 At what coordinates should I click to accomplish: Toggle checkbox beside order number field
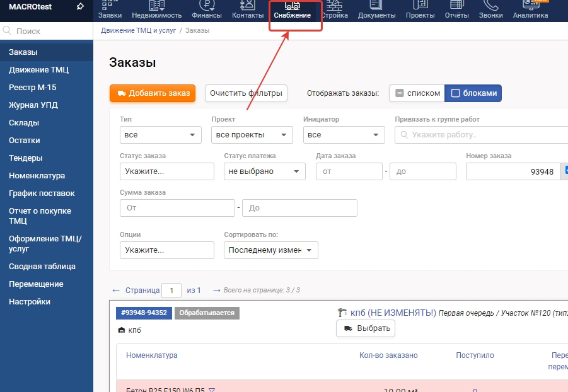point(565,171)
